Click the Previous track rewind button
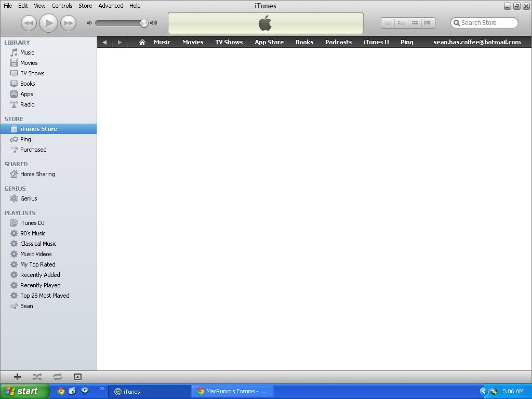This screenshot has height=399, width=532. click(29, 23)
